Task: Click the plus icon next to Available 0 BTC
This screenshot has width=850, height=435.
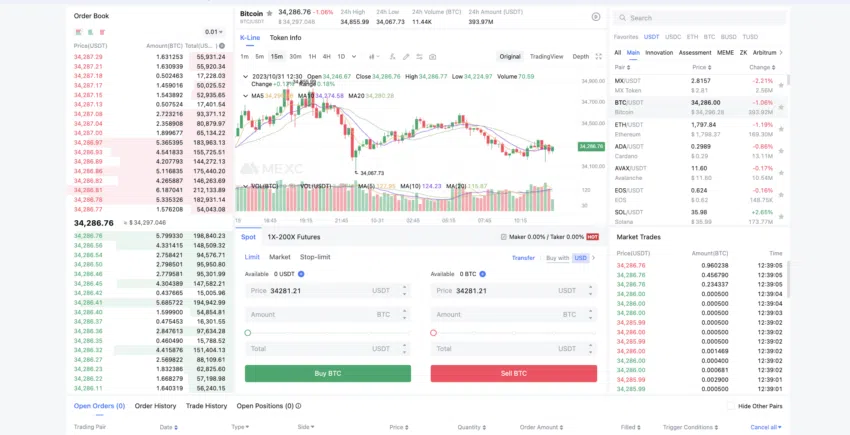Action: (482, 274)
